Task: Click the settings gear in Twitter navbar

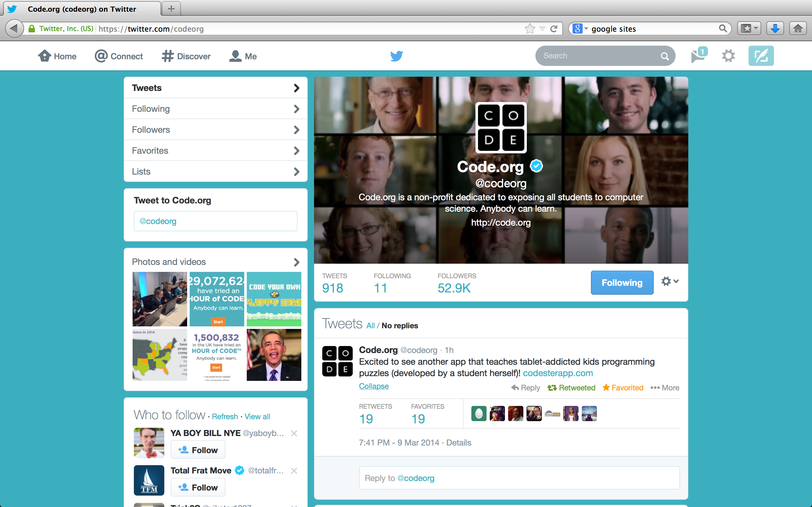Action: (728, 56)
